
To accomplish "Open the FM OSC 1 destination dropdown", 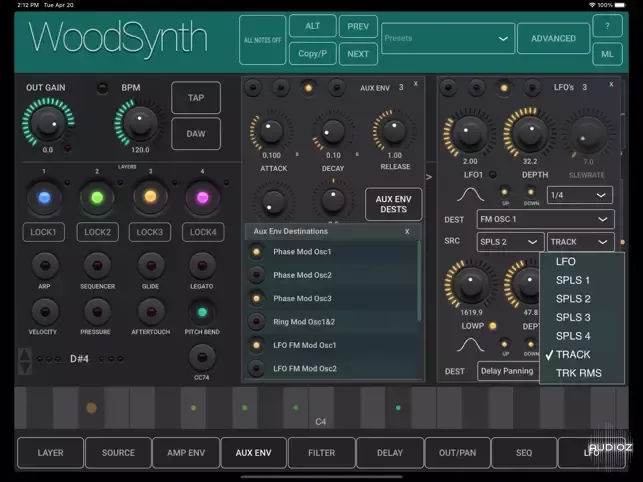I will coord(545,219).
